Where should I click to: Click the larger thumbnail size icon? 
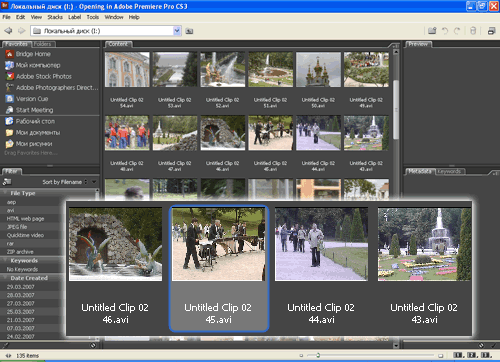[440, 355]
